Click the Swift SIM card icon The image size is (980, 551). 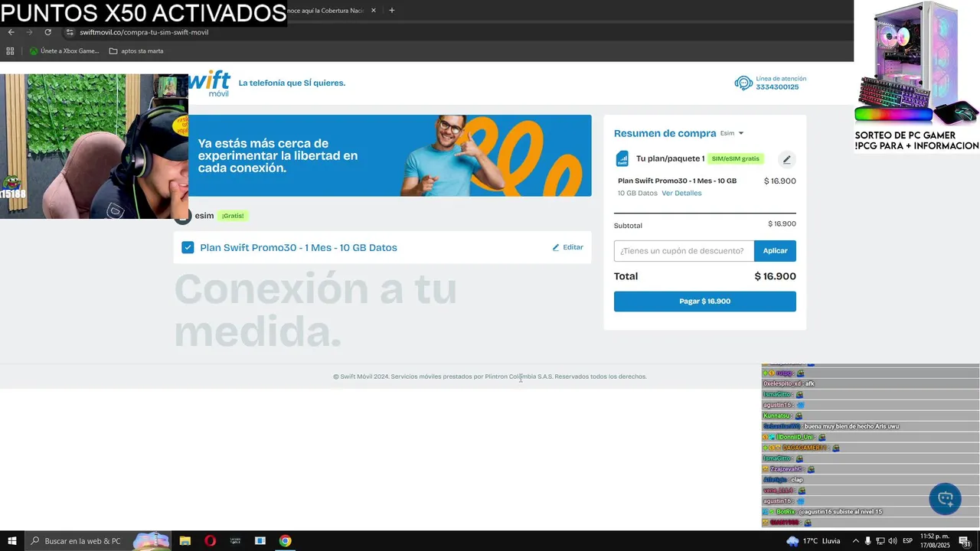pos(622,158)
